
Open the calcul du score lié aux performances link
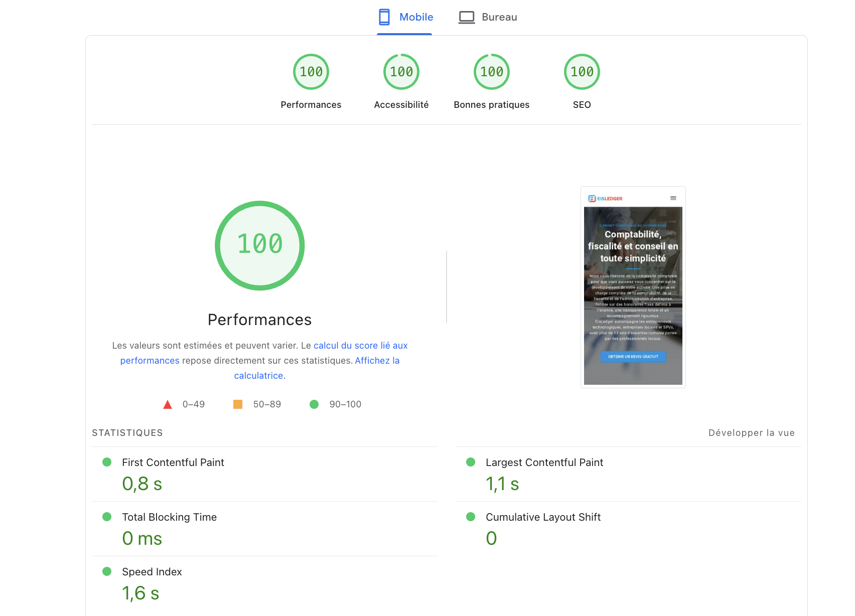pos(360,345)
